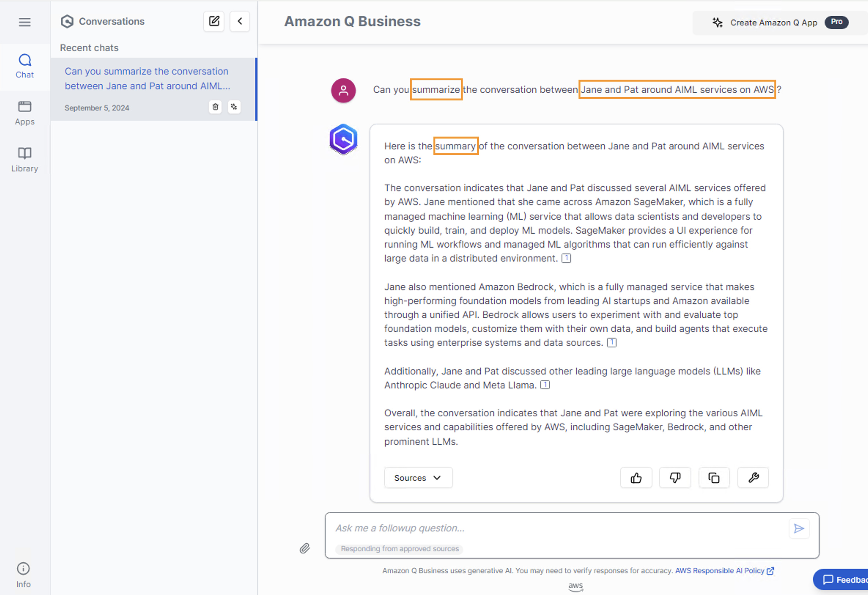Open the Library tab
The image size is (868, 595).
(x=25, y=160)
